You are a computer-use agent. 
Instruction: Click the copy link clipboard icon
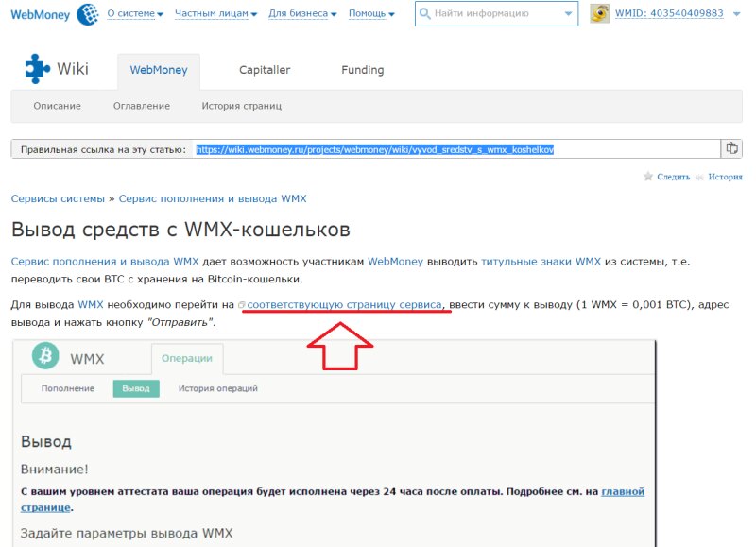coord(731,148)
